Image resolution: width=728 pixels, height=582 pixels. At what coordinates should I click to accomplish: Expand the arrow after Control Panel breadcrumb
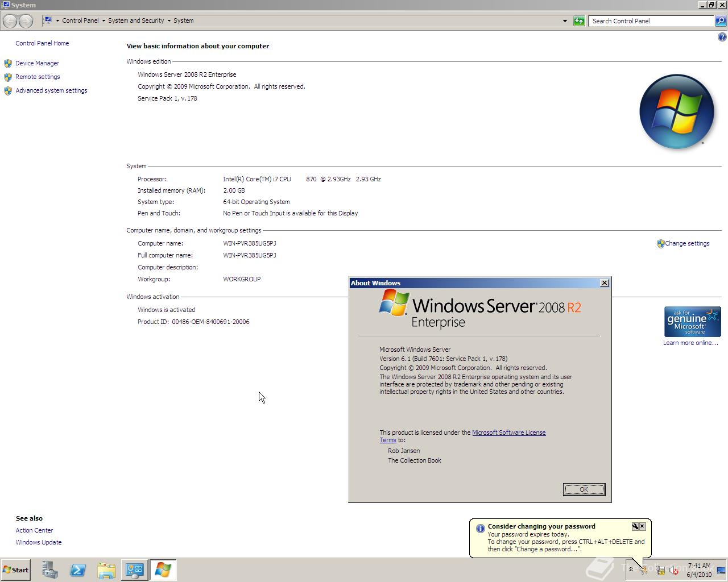(x=104, y=20)
